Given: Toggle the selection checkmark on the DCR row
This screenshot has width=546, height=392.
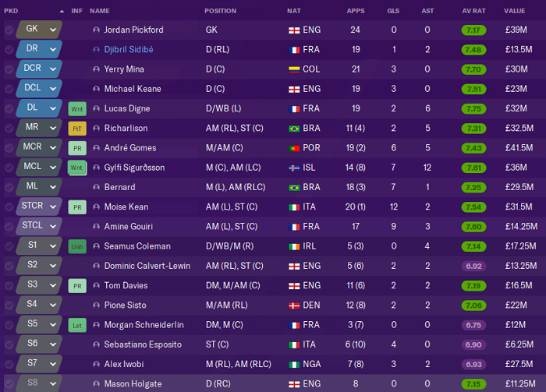Looking at the screenshot, I should 9,69.
